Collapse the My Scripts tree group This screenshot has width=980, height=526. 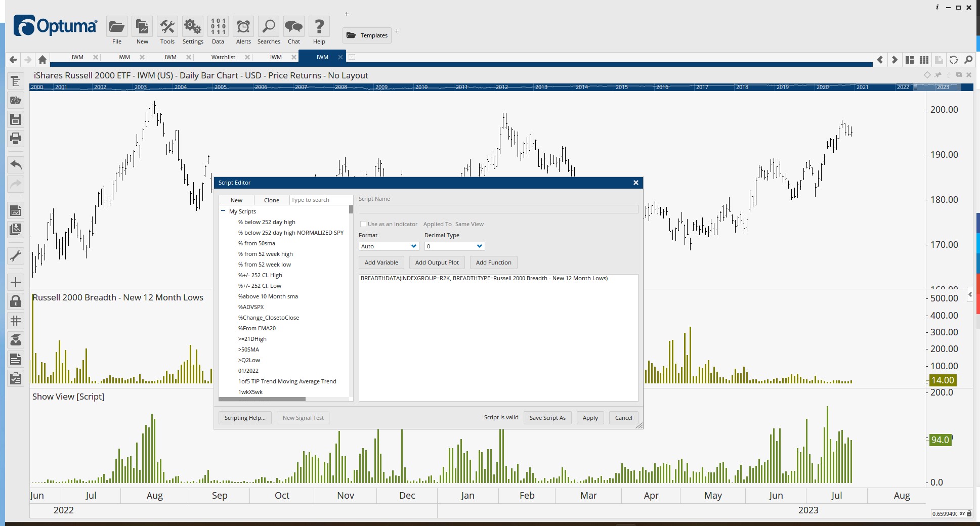[223, 211]
